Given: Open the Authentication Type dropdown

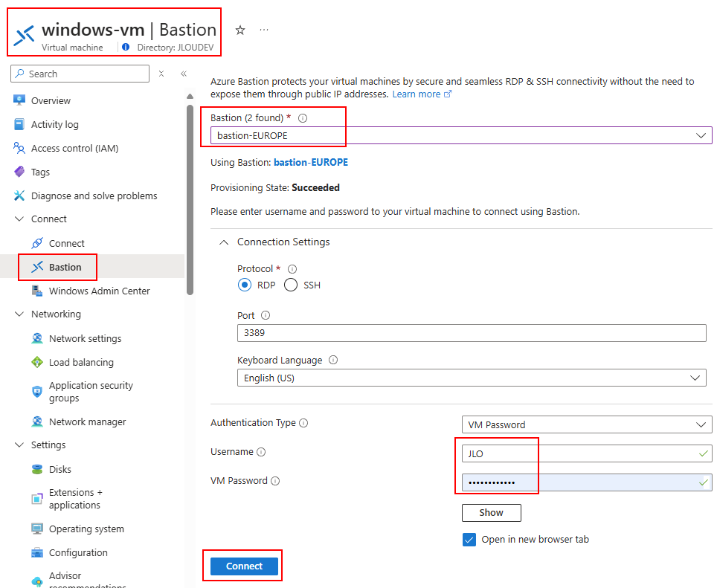Looking at the screenshot, I should click(x=587, y=424).
